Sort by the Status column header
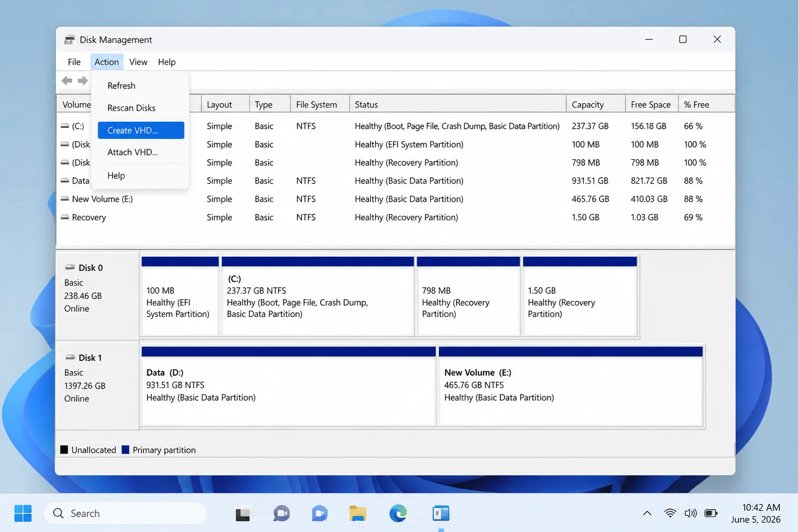The height and width of the screenshot is (532, 798). click(458, 104)
